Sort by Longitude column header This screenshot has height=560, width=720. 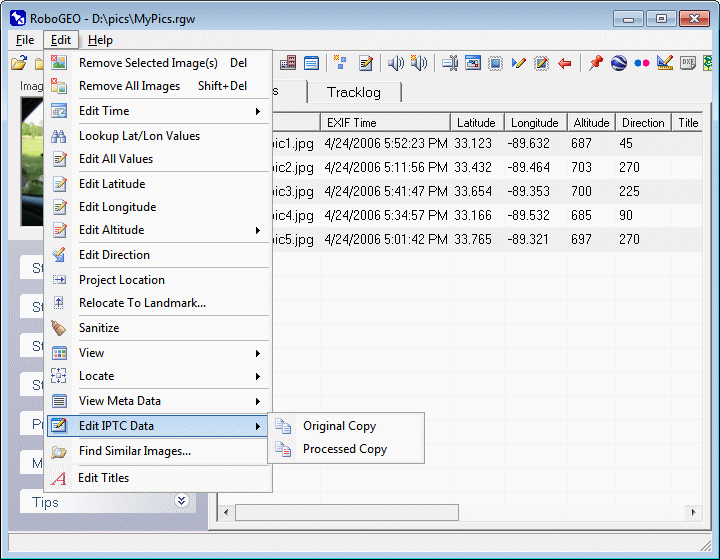pos(536,123)
